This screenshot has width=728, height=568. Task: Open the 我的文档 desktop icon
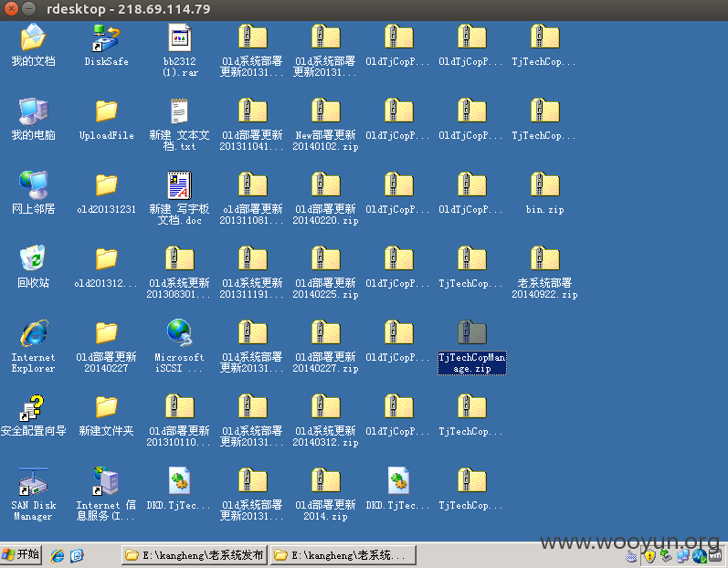click(34, 45)
